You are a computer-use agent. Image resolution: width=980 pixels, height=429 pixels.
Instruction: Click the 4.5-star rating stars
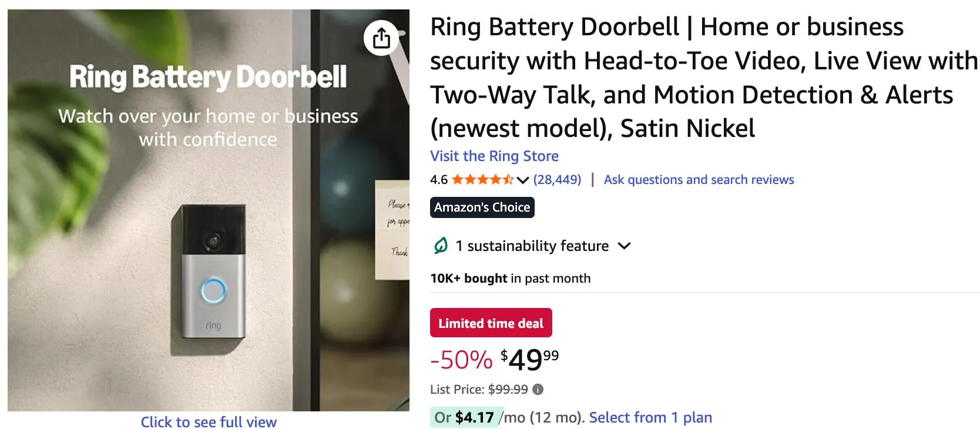click(481, 180)
